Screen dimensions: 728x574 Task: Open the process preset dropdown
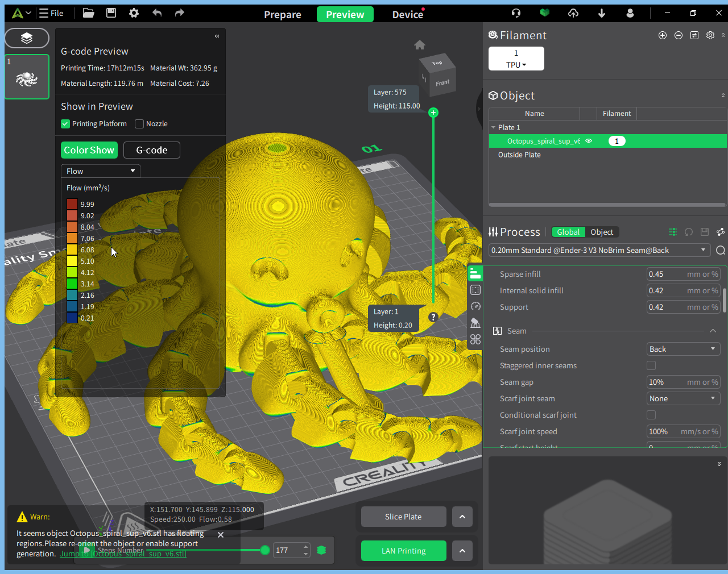point(599,250)
